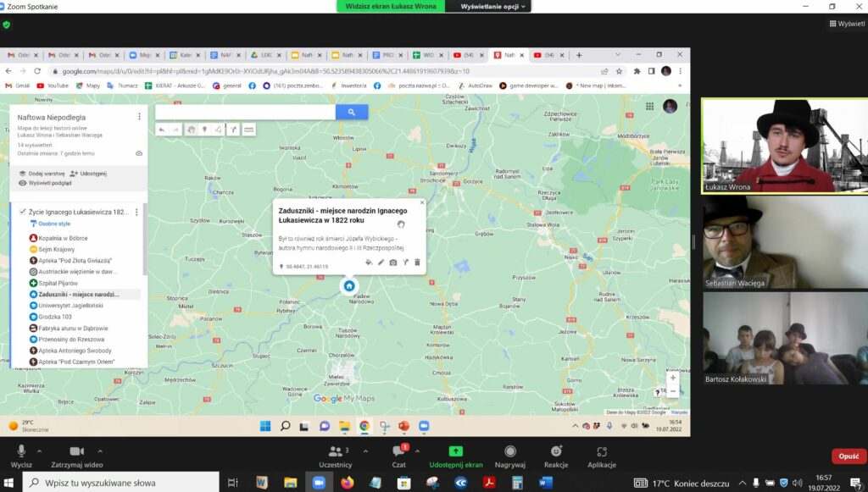The height and width of the screenshot is (492, 868).
Task: Mute microphone with the Wycisz button
Action: [21, 456]
